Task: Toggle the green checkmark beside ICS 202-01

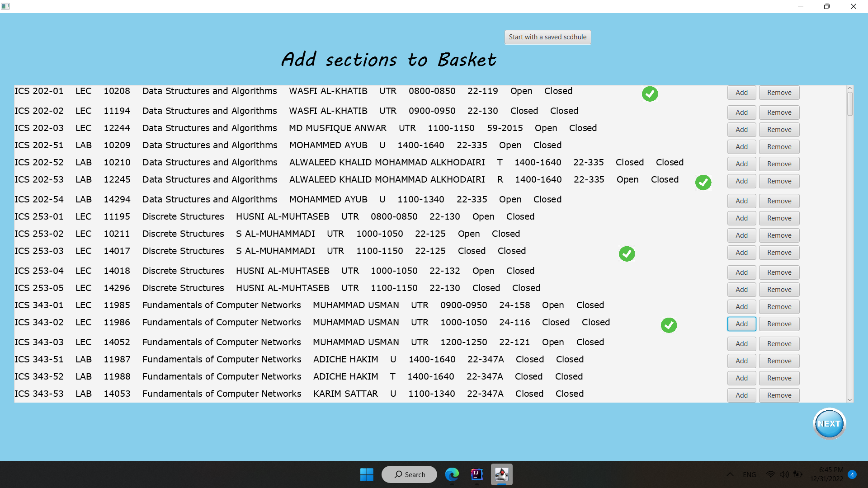Action: coord(650,94)
